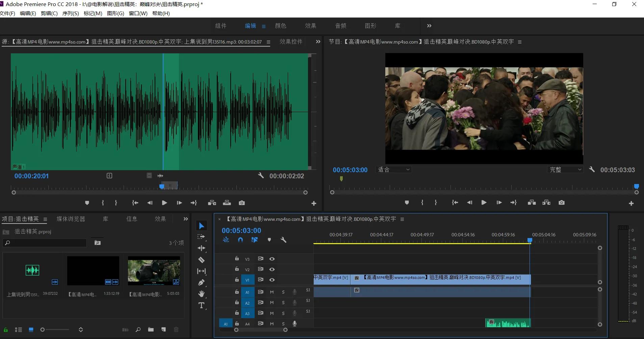Toggle snap magnet in timeline

240,240
